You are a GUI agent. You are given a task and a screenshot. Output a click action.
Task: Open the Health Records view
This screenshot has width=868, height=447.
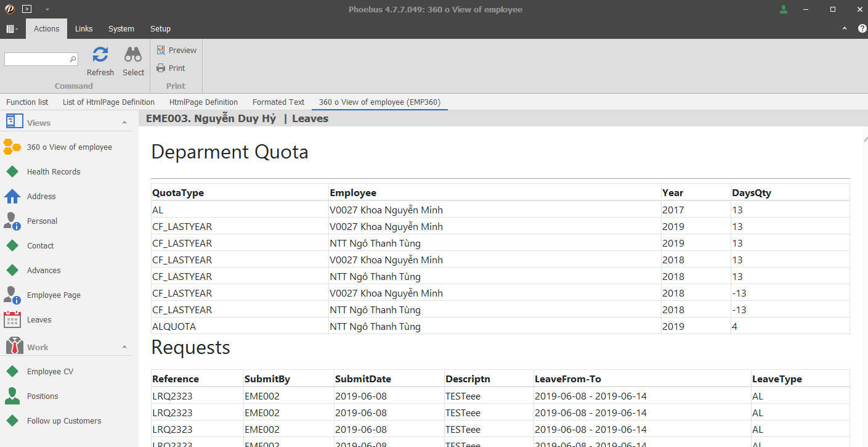point(54,172)
